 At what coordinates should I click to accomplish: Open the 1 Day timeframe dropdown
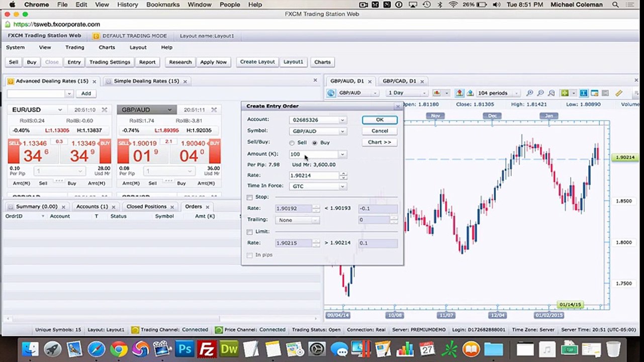[x=425, y=93]
